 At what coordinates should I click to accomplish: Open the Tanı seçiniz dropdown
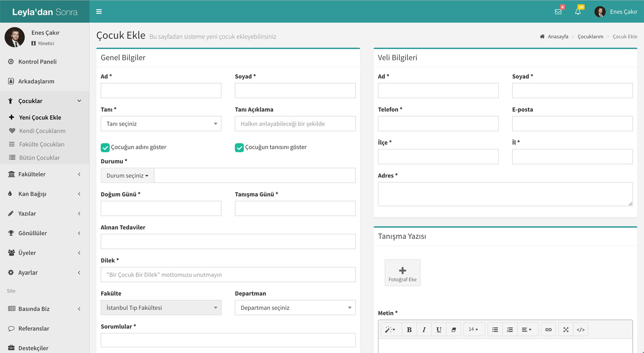click(x=161, y=124)
